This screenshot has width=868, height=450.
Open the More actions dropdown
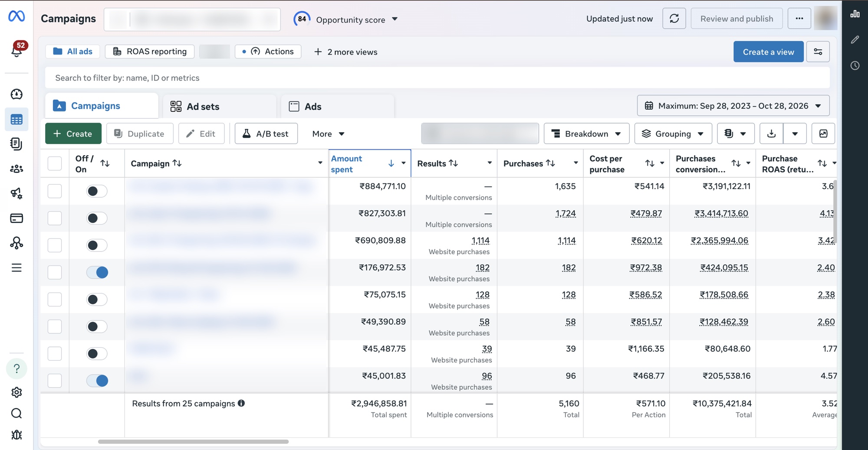point(328,134)
